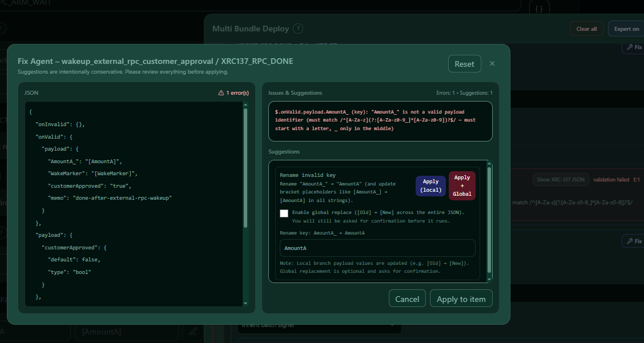Click Suggestions panel scroll up arrow

(x=489, y=164)
